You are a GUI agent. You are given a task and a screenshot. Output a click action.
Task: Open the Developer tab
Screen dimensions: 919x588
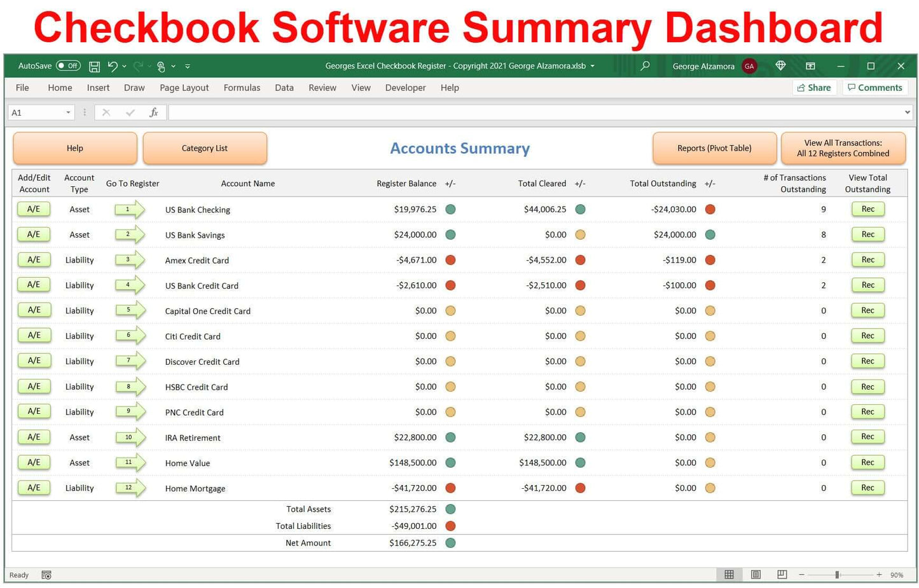[405, 88]
